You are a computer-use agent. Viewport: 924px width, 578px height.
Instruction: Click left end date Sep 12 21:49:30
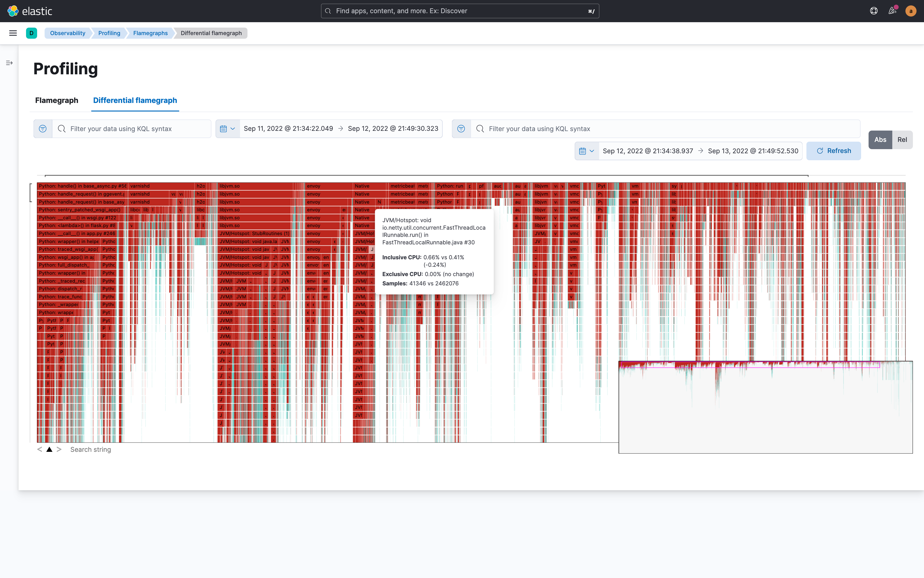[393, 129]
